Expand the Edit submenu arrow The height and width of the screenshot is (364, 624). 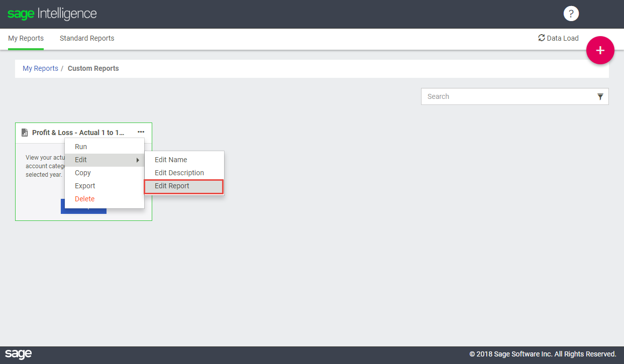tap(138, 160)
